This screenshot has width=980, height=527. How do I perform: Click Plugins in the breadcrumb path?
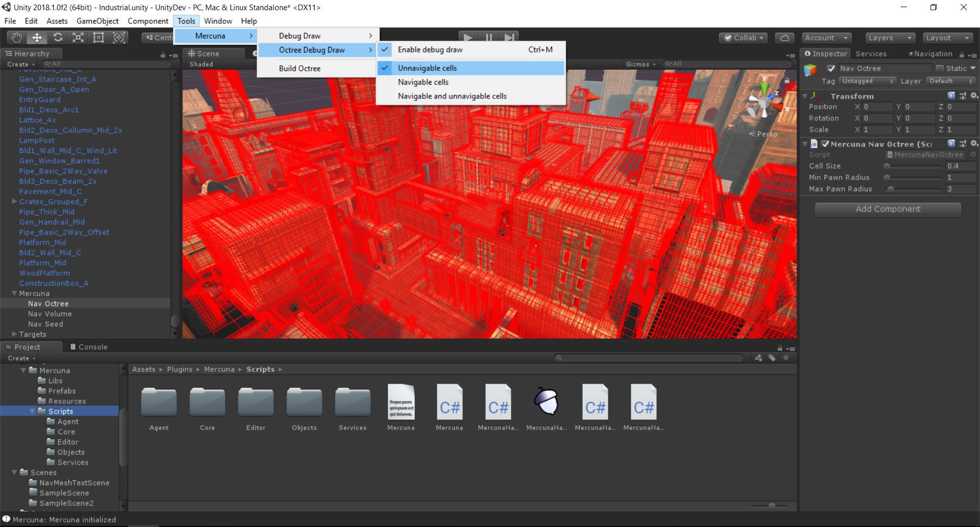click(180, 369)
